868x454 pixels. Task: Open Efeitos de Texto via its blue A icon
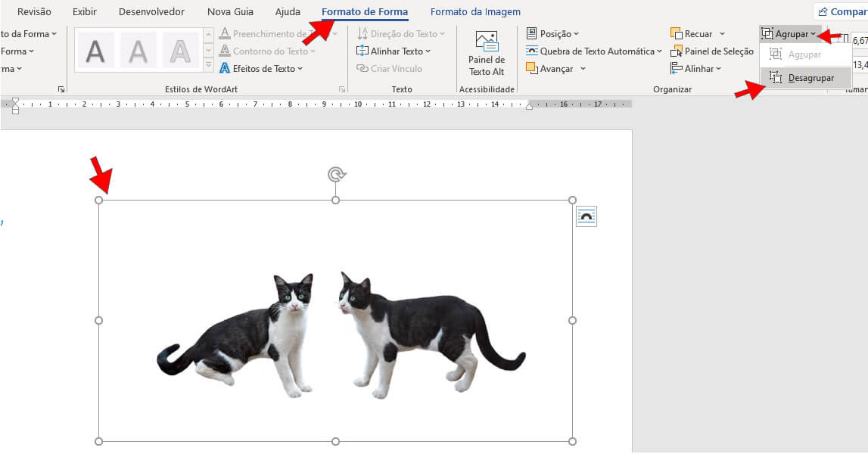pos(225,69)
